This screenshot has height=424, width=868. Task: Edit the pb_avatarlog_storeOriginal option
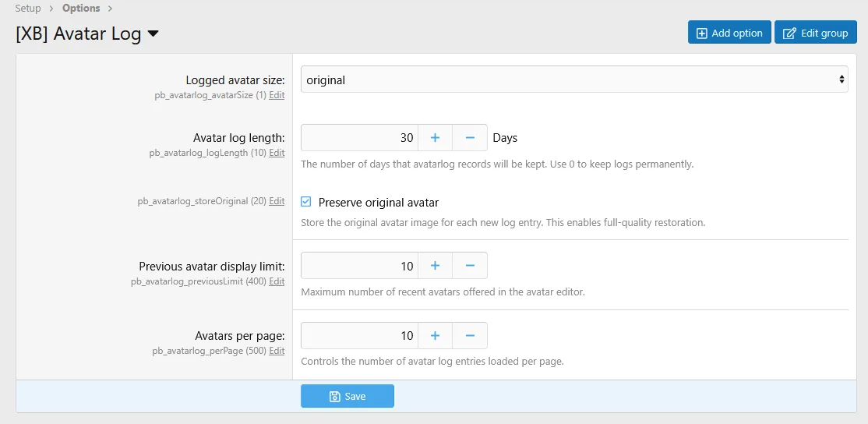277,202
